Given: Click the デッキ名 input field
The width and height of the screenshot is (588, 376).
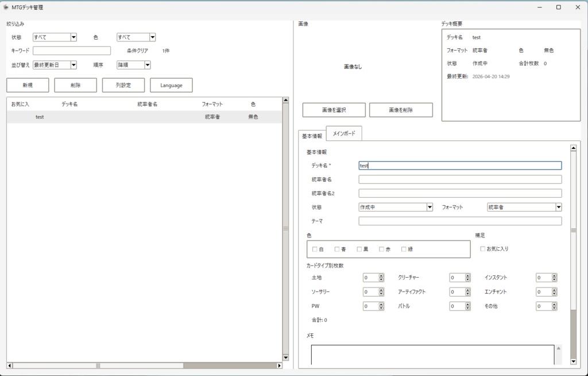Looking at the screenshot, I should tap(460, 165).
